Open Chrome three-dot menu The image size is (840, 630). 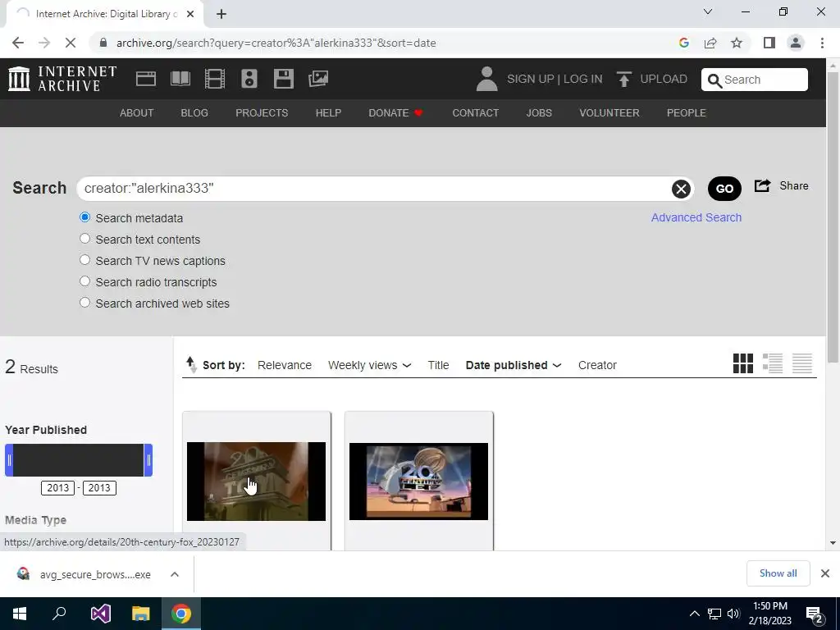point(822,43)
